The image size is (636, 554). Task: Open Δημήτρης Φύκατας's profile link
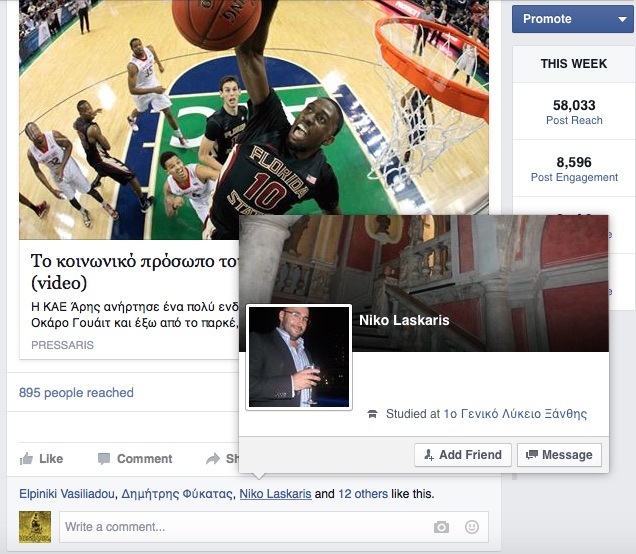point(177,494)
